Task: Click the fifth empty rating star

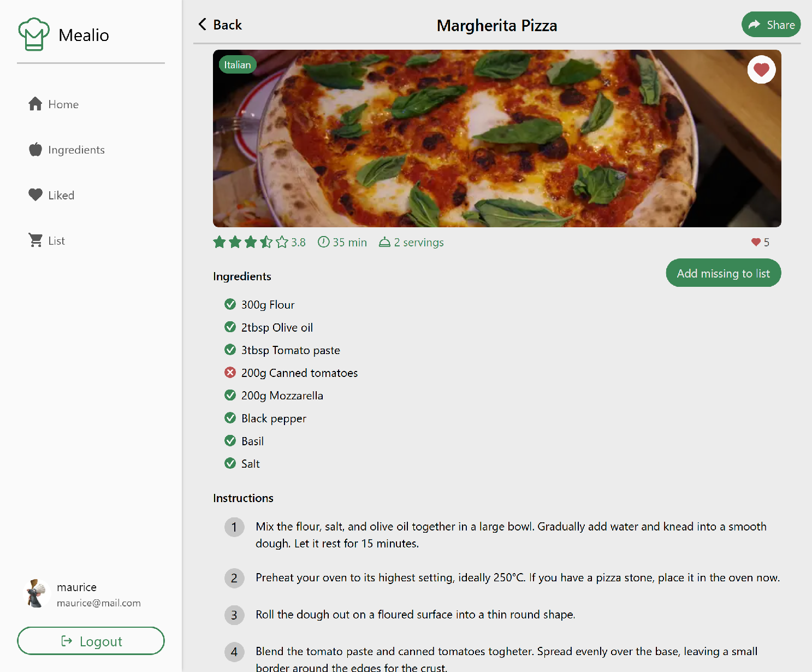Action: click(282, 242)
